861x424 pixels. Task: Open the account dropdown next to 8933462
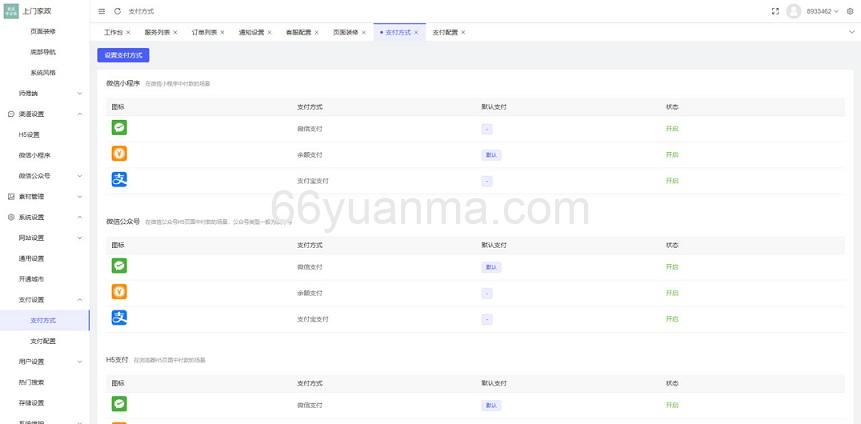(836, 12)
